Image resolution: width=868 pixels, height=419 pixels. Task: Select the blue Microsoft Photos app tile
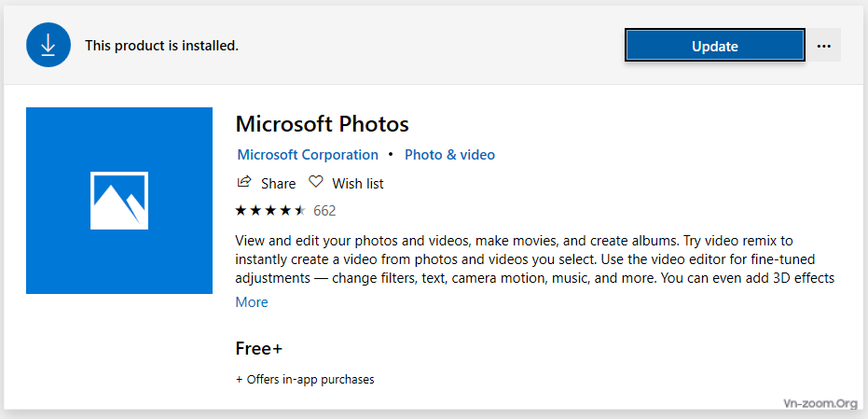pos(119,200)
